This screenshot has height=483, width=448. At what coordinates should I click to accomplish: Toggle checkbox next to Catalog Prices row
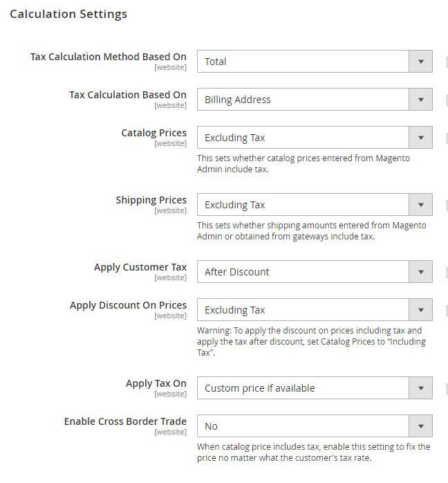tap(446, 138)
